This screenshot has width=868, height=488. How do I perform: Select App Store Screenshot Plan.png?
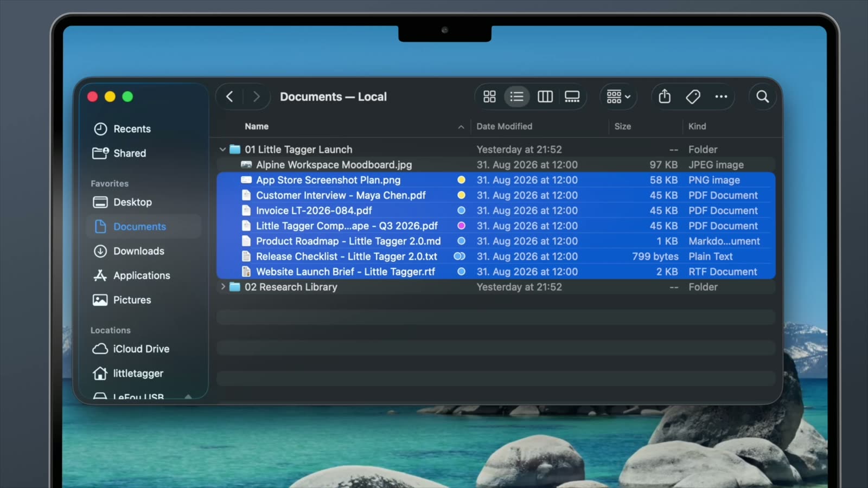click(496, 180)
